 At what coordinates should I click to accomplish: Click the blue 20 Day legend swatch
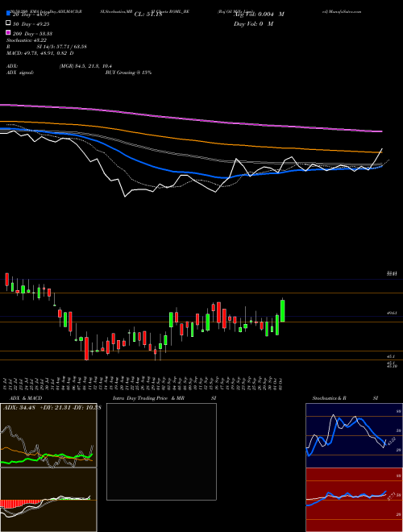[x=9, y=14]
